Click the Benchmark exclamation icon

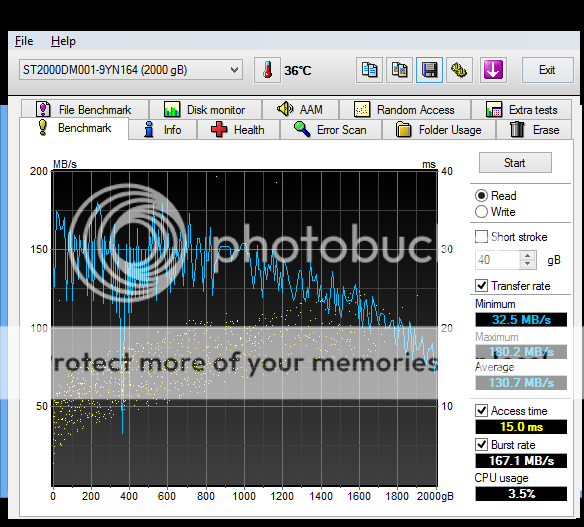coord(43,128)
